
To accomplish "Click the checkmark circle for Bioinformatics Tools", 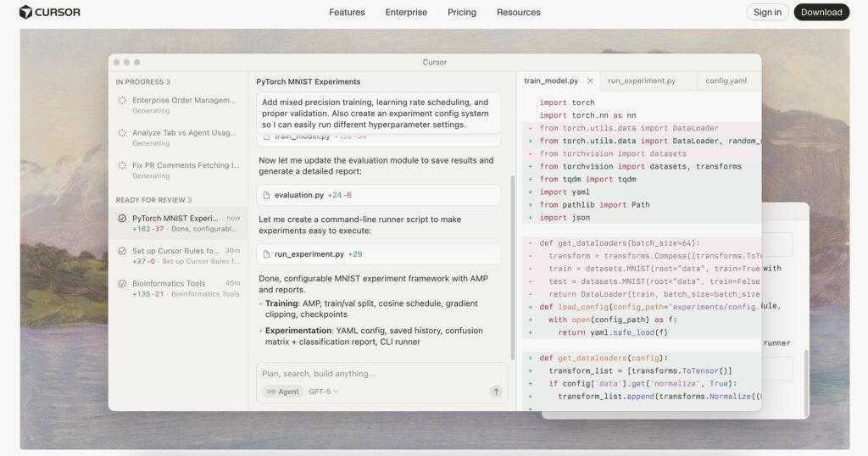I will pyautogui.click(x=122, y=283).
